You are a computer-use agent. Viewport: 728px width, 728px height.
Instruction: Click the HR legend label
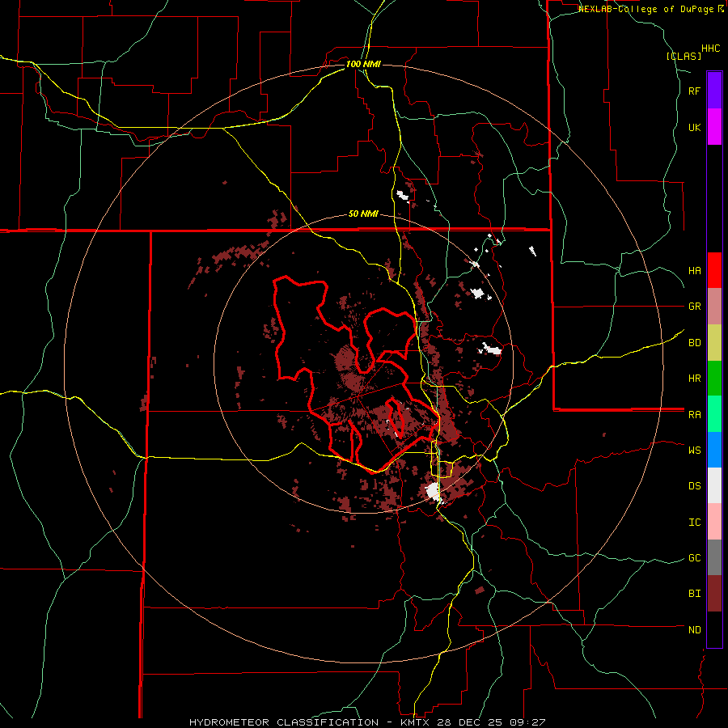tap(694, 379)
